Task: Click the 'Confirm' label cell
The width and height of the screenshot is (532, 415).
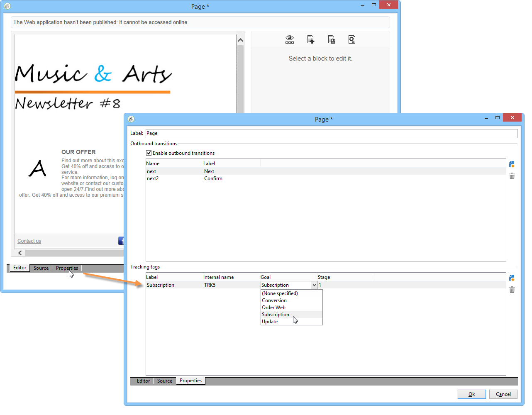Action: click(x=213, y=178)
